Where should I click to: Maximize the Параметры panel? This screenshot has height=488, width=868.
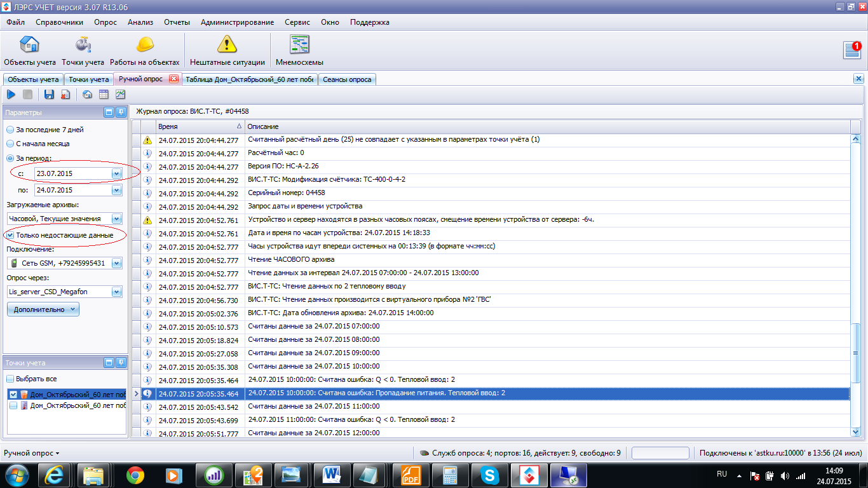[109, 112]
